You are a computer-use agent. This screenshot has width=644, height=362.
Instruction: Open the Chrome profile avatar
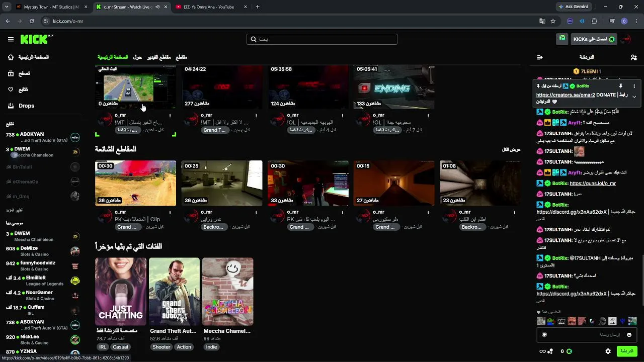tap(624, 21)
